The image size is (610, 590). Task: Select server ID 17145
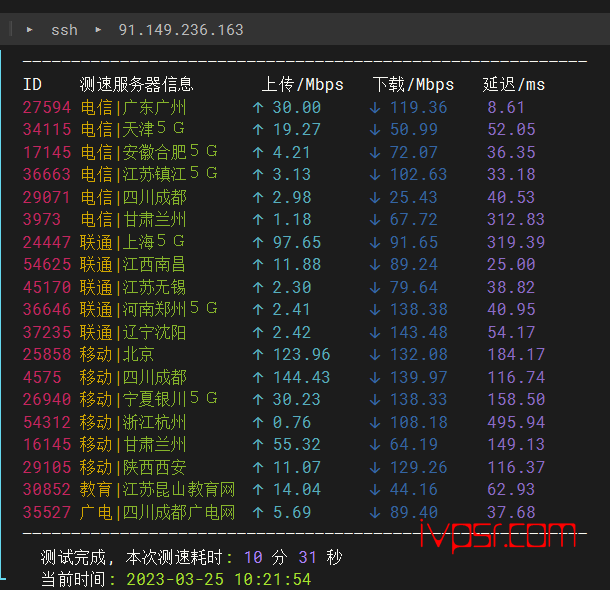tap(47, 152)
